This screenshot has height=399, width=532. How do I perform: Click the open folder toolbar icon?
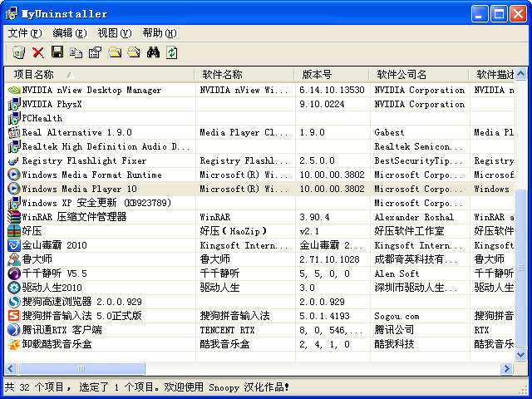(133, 52)
